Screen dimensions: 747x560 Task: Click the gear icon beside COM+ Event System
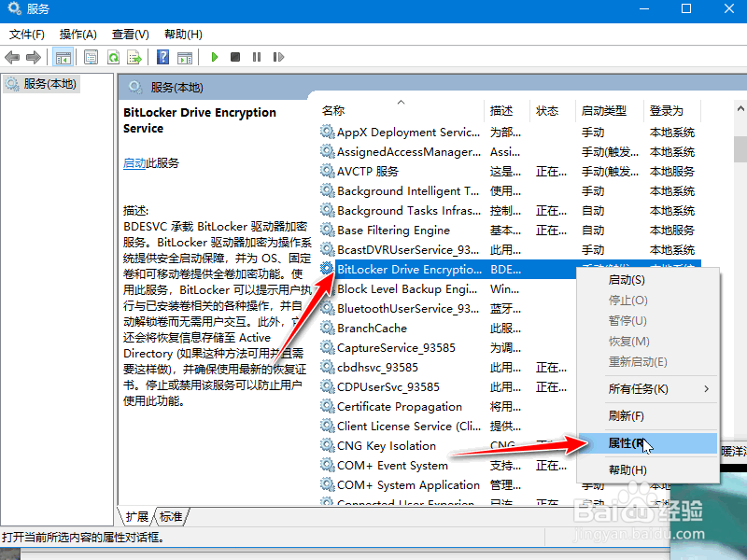328,465
